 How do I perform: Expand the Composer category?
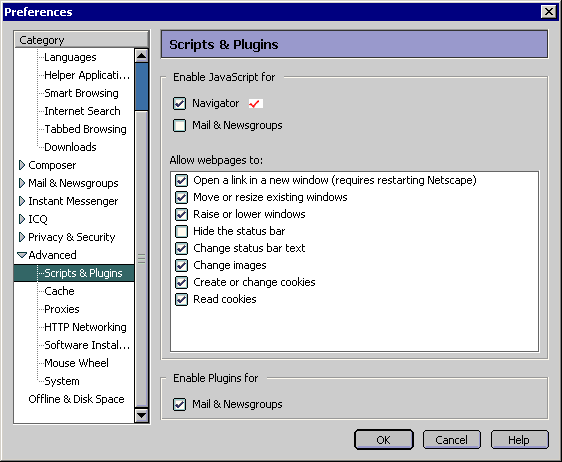pyautogui.click(x=22, y=165)
